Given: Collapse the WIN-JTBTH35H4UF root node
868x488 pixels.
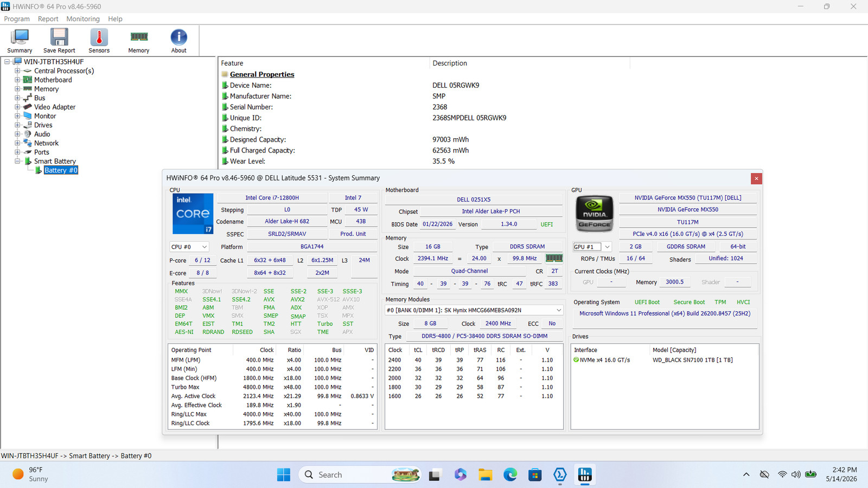Looking at the screenshot, I should click(7, 62).
